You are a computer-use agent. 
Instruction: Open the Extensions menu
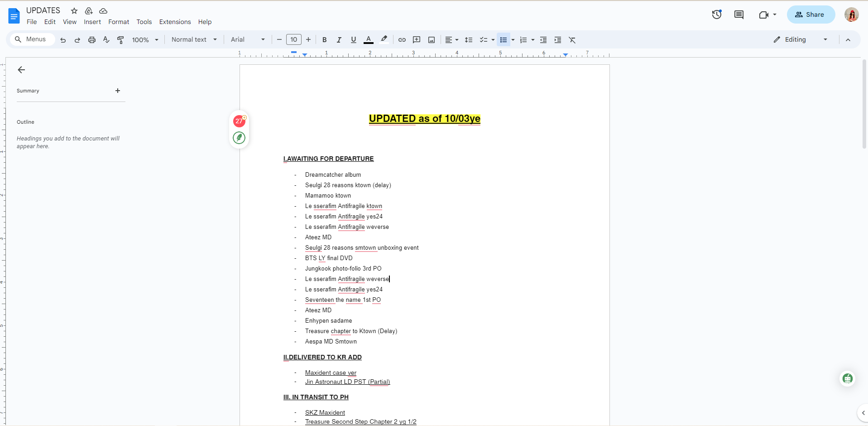(175, 22)
